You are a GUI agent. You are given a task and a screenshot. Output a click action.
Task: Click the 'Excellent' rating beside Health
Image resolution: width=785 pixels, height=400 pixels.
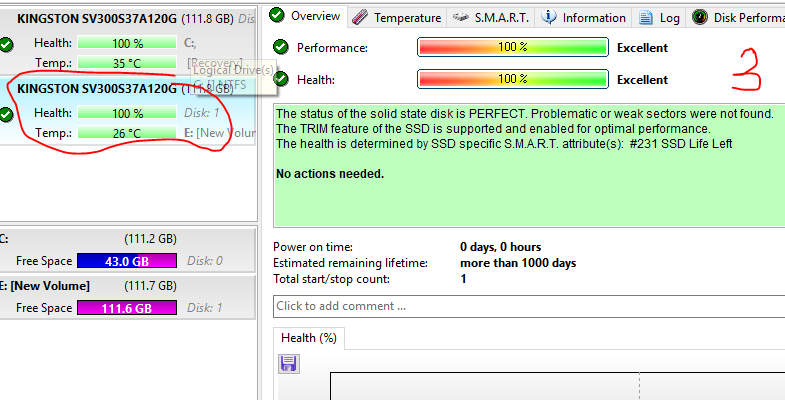pyautogui.click(x=642, y=80)
